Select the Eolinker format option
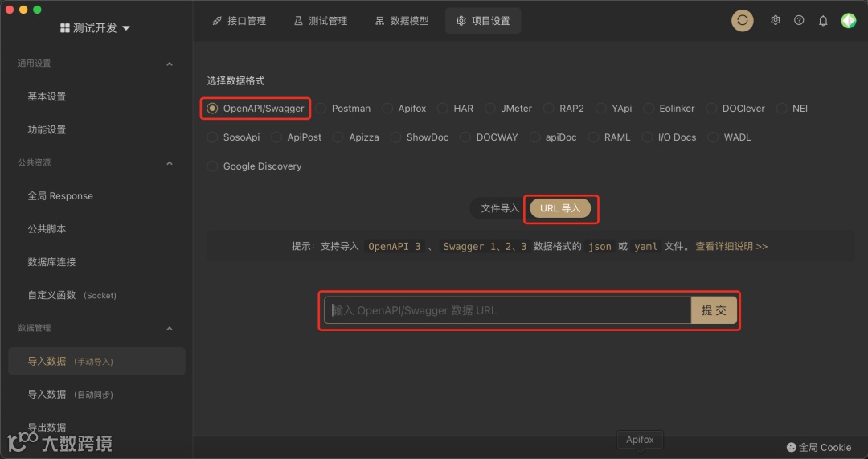 [669, 109]
